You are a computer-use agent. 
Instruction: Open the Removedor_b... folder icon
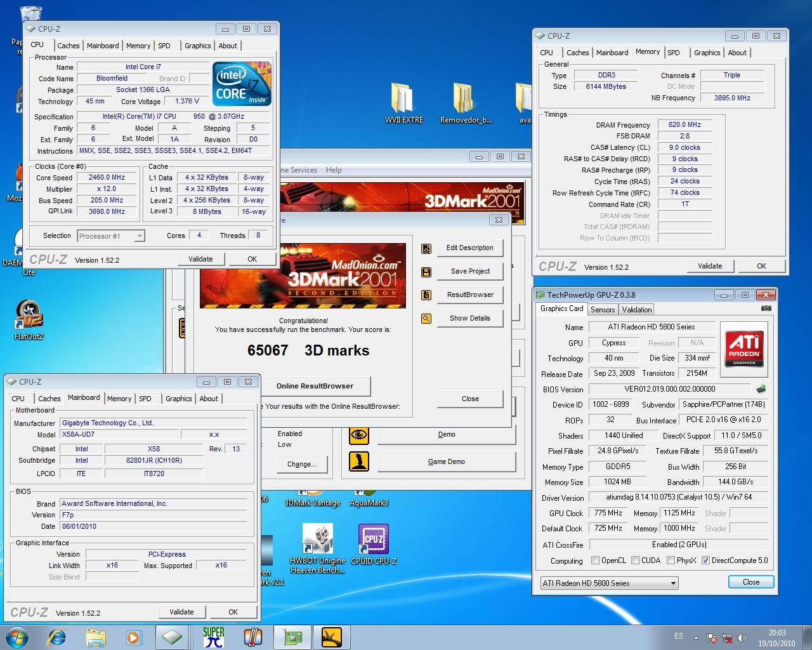click(466, 103)
